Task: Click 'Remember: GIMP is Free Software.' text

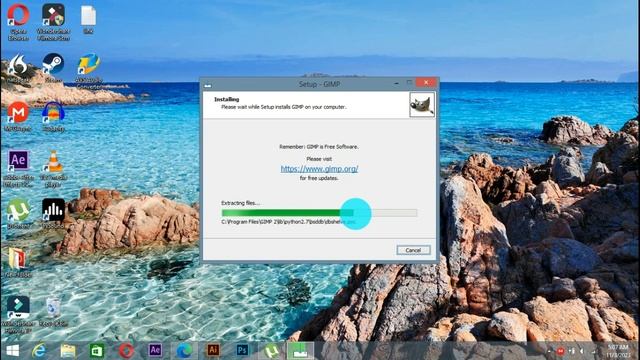Action: tap(319, 147)
